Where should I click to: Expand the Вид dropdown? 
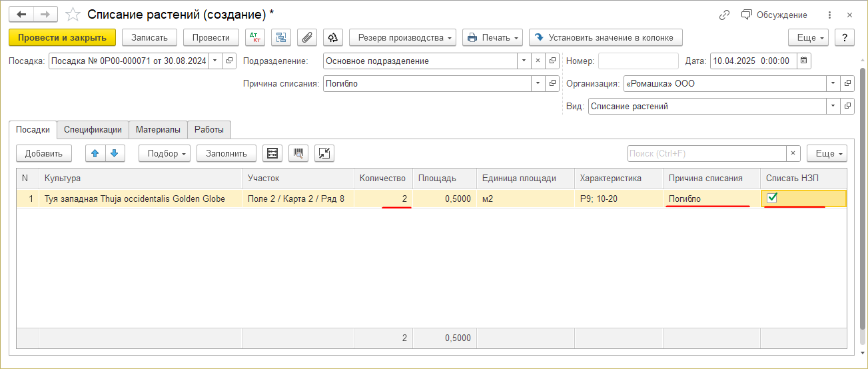833,107
